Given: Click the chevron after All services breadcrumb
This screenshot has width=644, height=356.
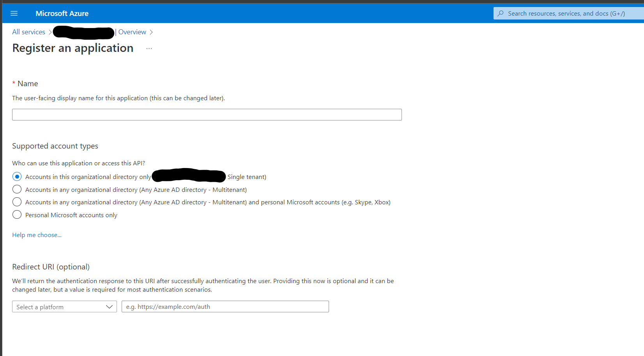Looking at the screenshot, I should 50,32.
